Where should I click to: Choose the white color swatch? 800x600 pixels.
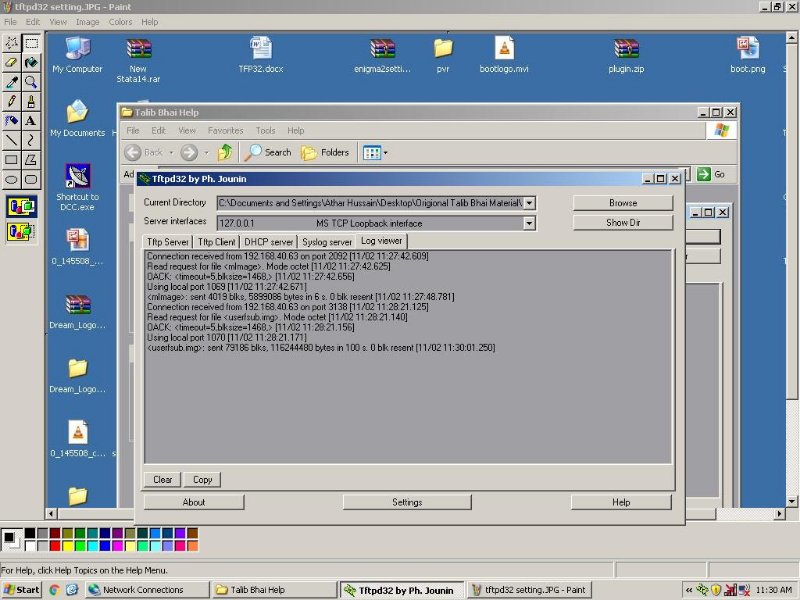point(30,546)
